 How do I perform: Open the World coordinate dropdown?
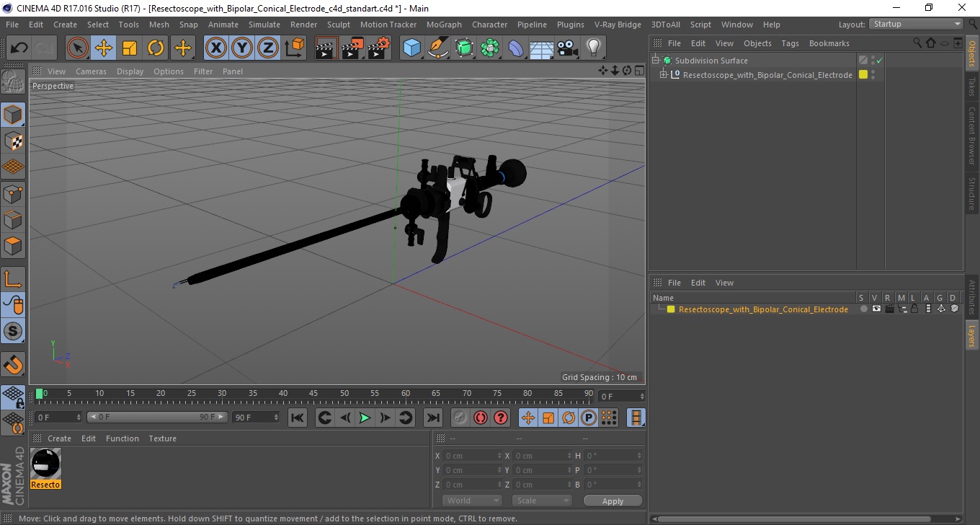pyautogui.click(x=472, y=500)
